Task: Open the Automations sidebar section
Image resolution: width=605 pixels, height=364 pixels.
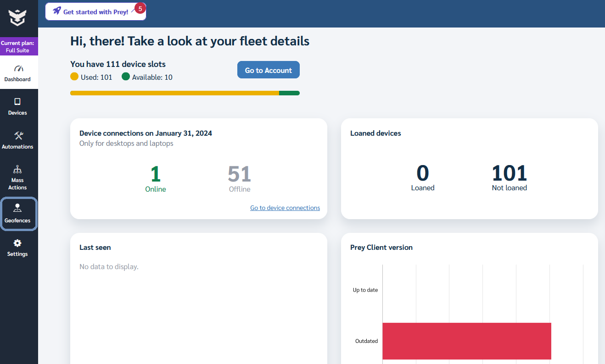Action: pyautogui.click(x=17, y=140)
